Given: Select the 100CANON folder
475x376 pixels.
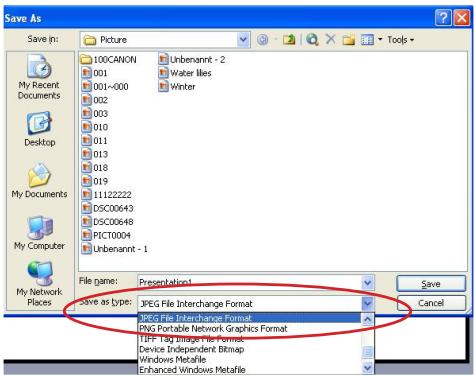Looking at the screenshot, I should (109, 60).
